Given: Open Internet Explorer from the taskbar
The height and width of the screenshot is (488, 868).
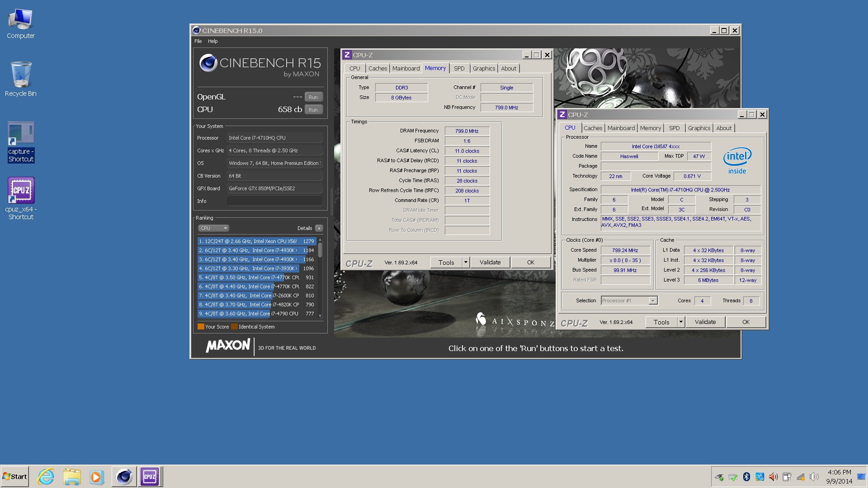Looking at the screenshot, I should (46, 477).
